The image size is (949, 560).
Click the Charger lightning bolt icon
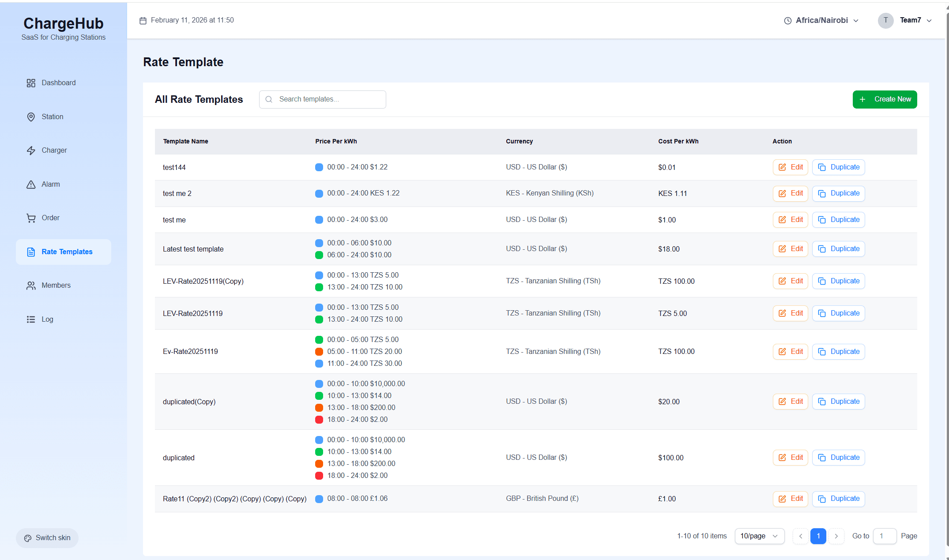(x=31, y=150)
